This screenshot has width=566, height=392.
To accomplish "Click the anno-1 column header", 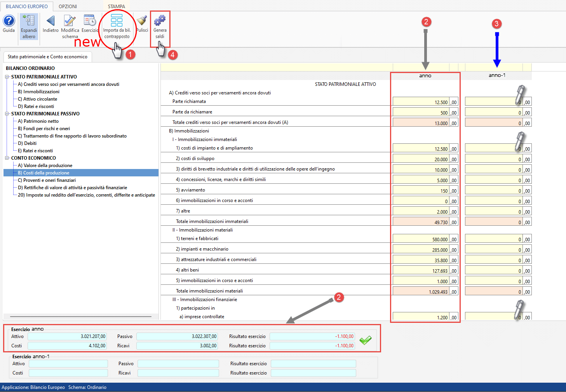I will point(497,75).
